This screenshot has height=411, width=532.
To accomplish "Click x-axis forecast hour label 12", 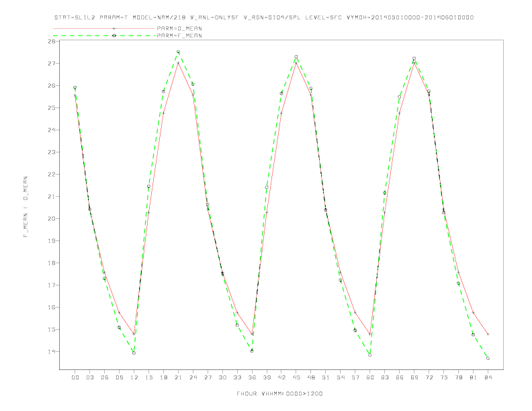I will coord(134,377).
